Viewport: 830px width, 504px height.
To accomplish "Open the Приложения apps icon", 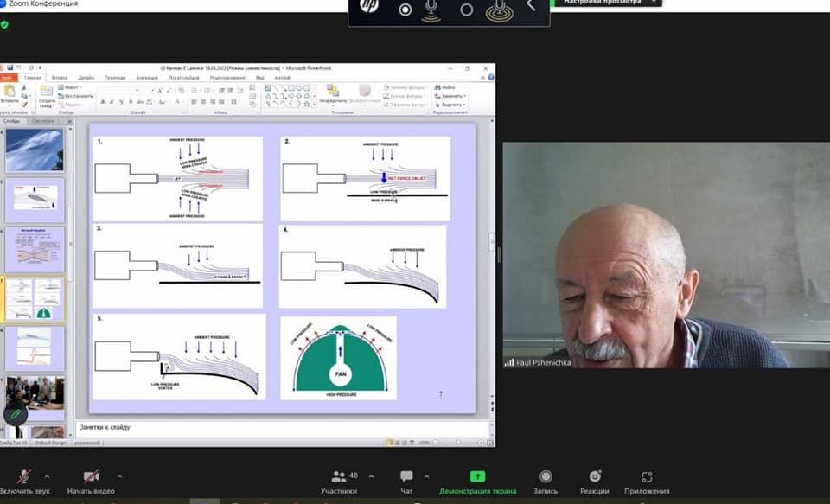I will click(x=647, y=476).
